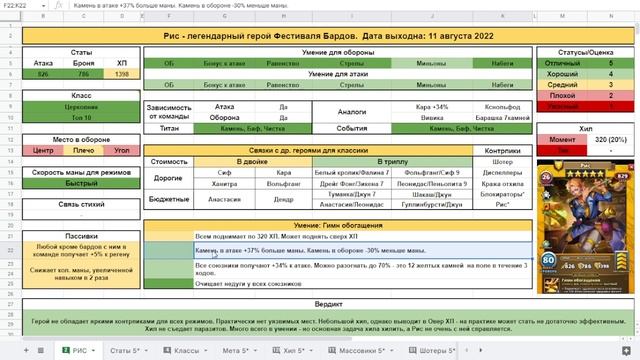The width and height of the screenshot is (640, 360).
Task: Select column G header
Action: click(224, 16)
